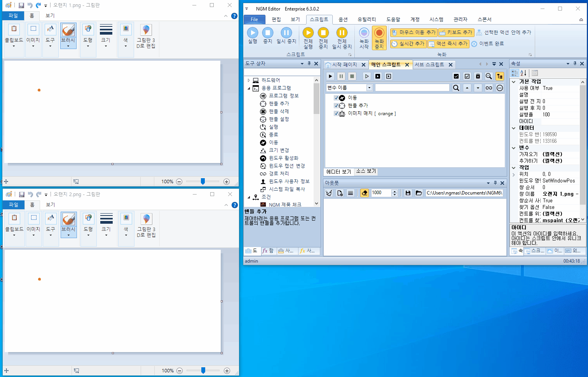Click the eraser icon in 아웃풋 toolbar
Image resolution: width=588 pixels, height=377 pixels.
coord(365,193)
